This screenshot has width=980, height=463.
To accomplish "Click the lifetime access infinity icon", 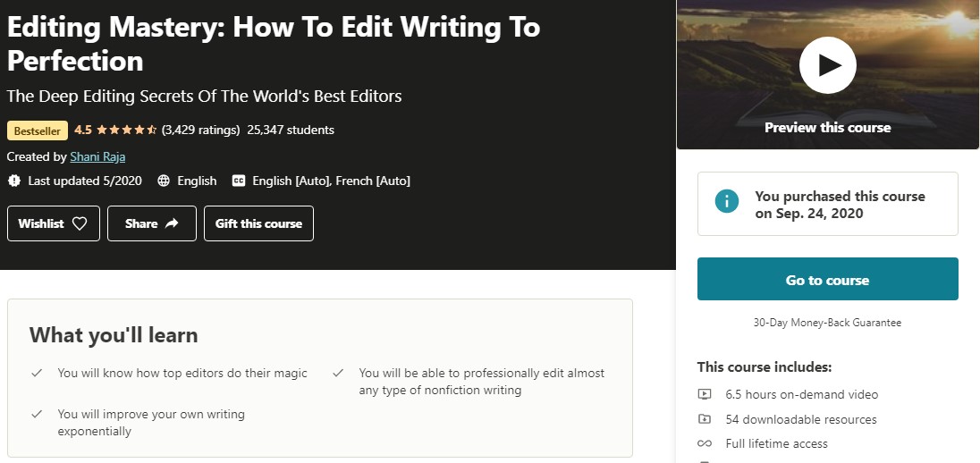I will [x=705, y=443].
